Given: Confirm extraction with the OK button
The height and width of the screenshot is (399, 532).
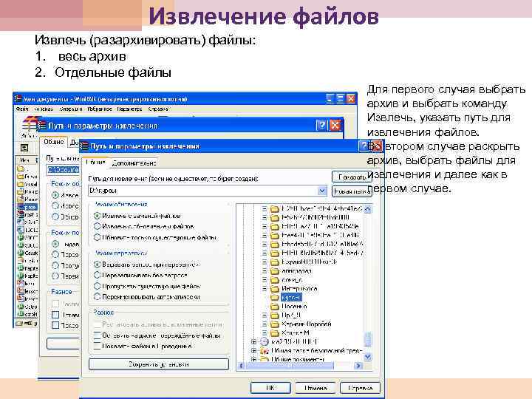Looking at the screenshot, I should click(x=270, y=388).
